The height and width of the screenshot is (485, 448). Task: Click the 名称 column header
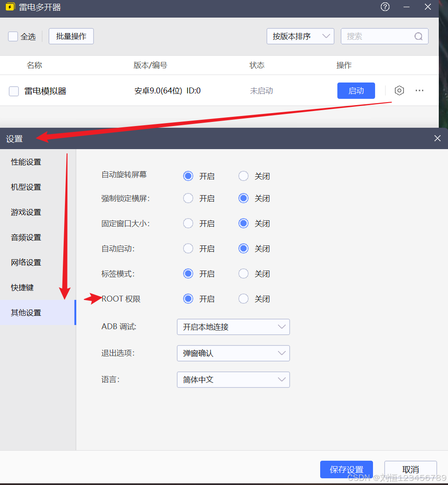[34, 65]
